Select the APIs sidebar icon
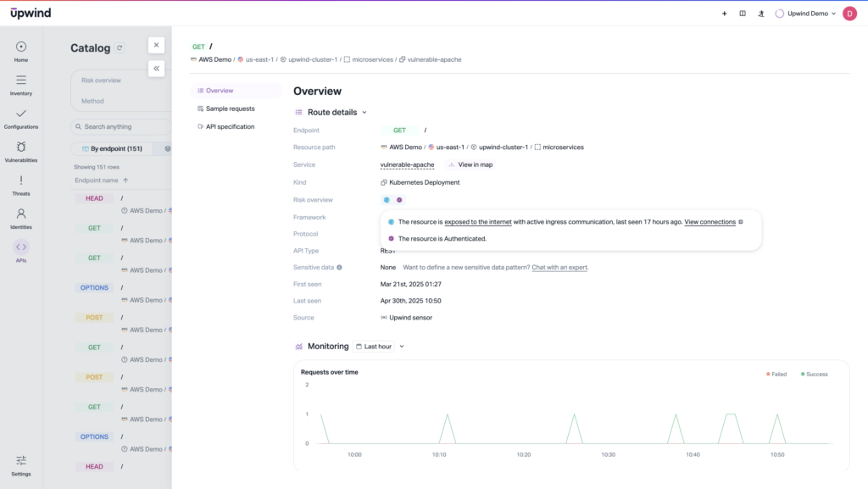The image size is (868, 489). (20, 250)
